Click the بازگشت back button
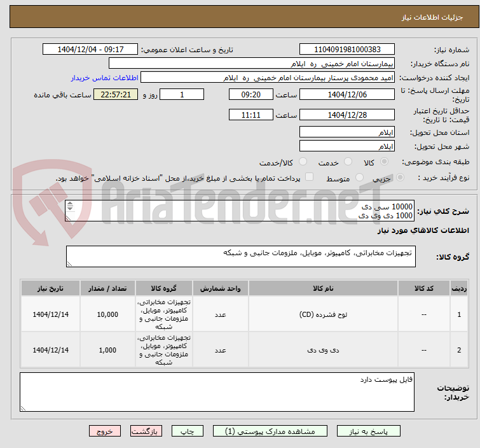The width and height of the screenshot is (480, 448). coord(146,431)
